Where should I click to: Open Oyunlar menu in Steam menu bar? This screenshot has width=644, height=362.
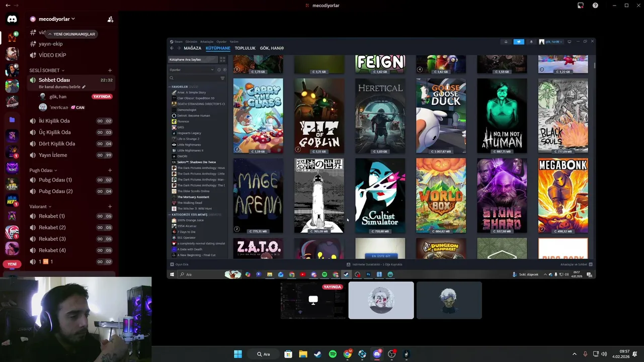coord(221,42)
